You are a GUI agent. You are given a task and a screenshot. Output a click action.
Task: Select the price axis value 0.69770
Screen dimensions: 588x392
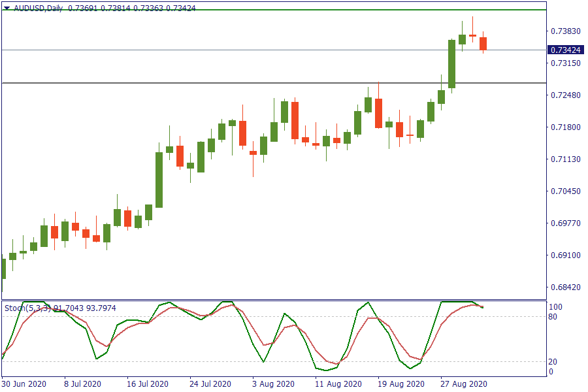(566, 223)
